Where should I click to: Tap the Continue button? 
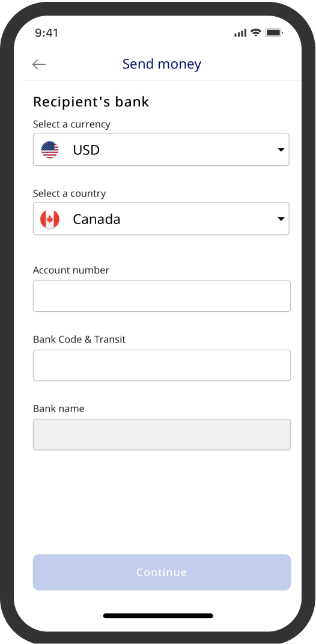point(162,572)
